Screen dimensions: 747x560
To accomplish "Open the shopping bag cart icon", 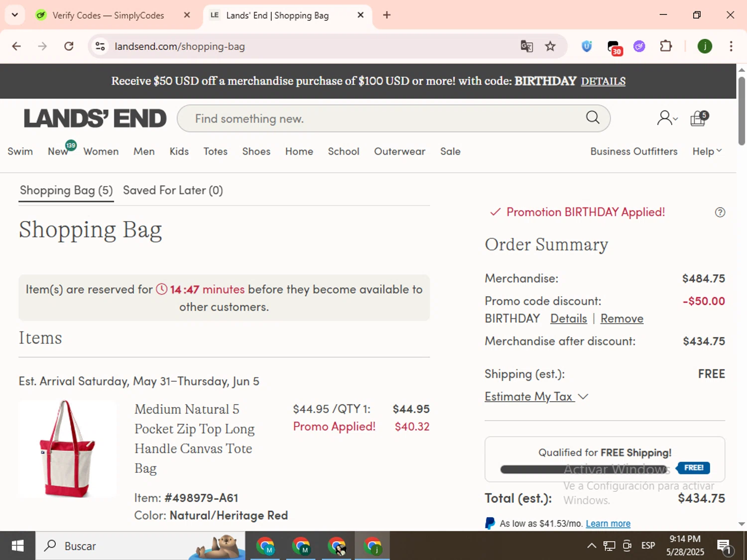I will (699, 118).
